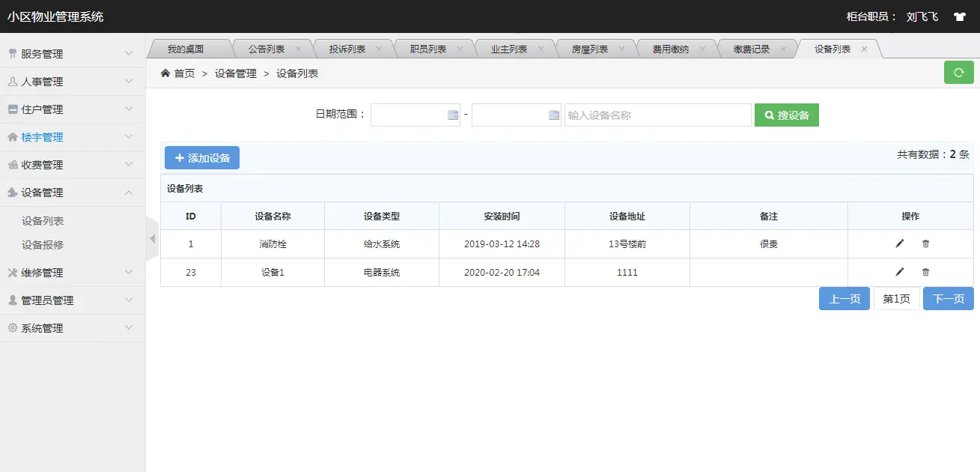This screenshot has width=980, height=472.
Task: Click the 人事管理 person icon
Action: pos(12,82)
